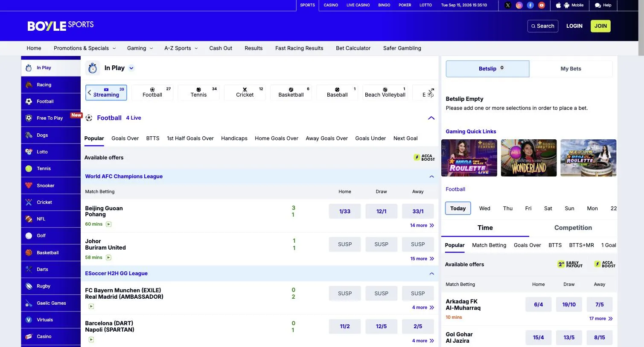Play stream for Beijing Guoan v Pohang

tap(108, 224)
